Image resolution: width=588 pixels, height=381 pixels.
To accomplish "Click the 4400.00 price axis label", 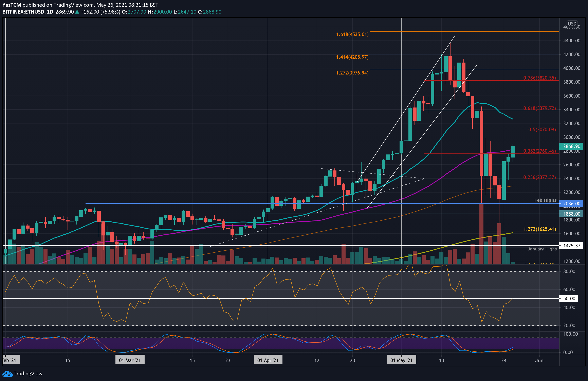I will click(571, 40).
